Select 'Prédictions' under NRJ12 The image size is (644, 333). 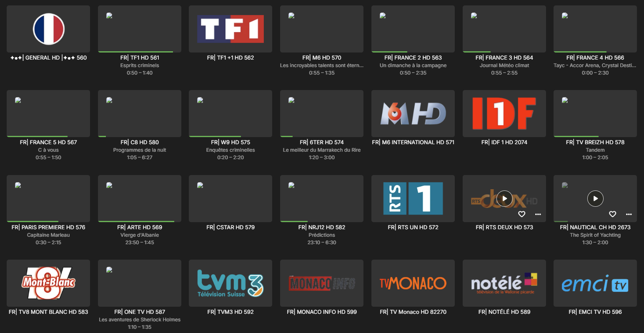coord(322,235)
